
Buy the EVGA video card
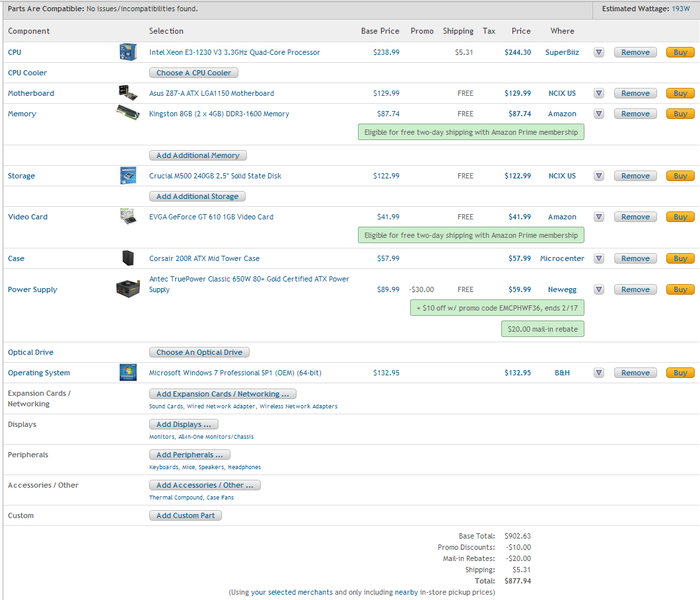click(x=680, y=217)
